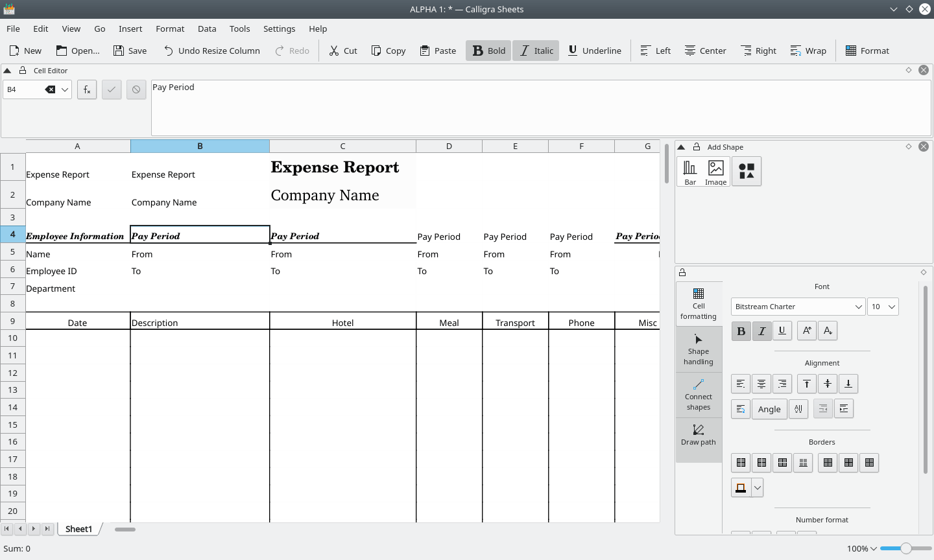
Task: Switch to the Sheet1 tab
Action: pyautogui.click(x=79, y=529)
